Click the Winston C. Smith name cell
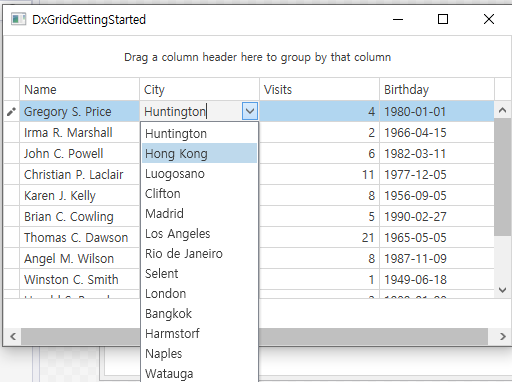This screenshot has width=512, height=382. click(79, 279)
